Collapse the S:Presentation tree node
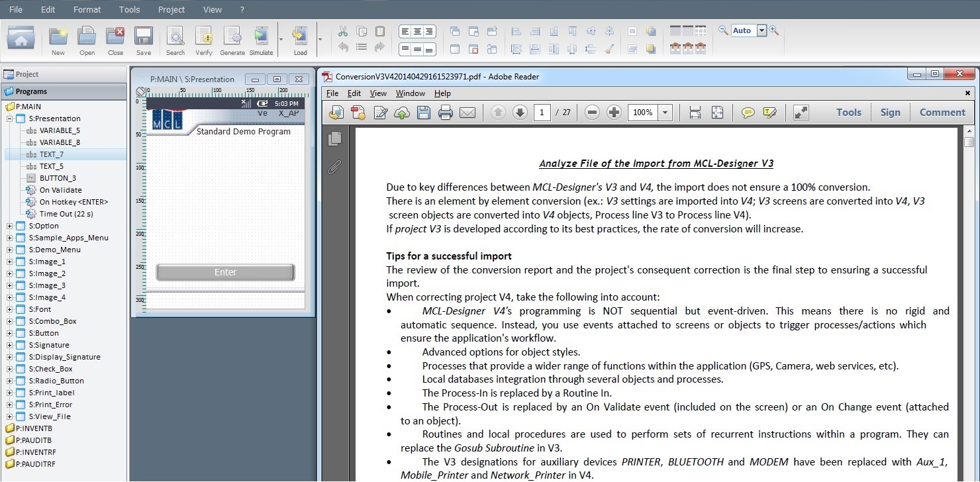The image size is (980, 482). coord(10,119)
